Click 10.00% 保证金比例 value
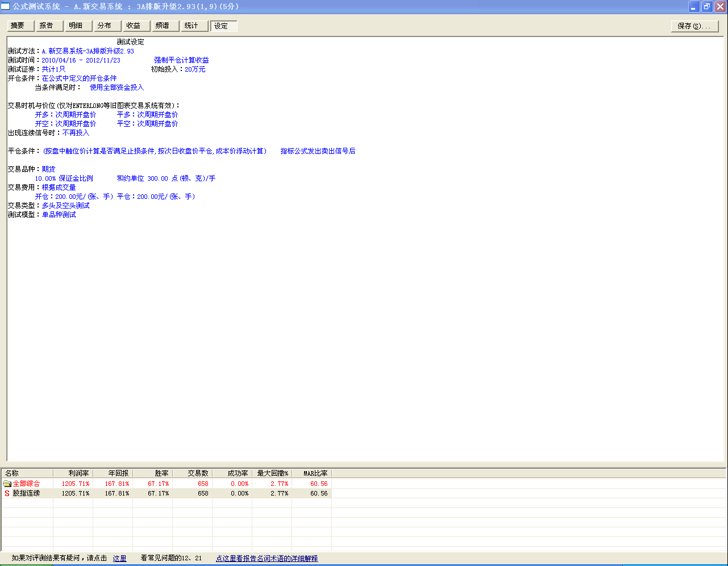728x566 pixels. click(64, 178)
